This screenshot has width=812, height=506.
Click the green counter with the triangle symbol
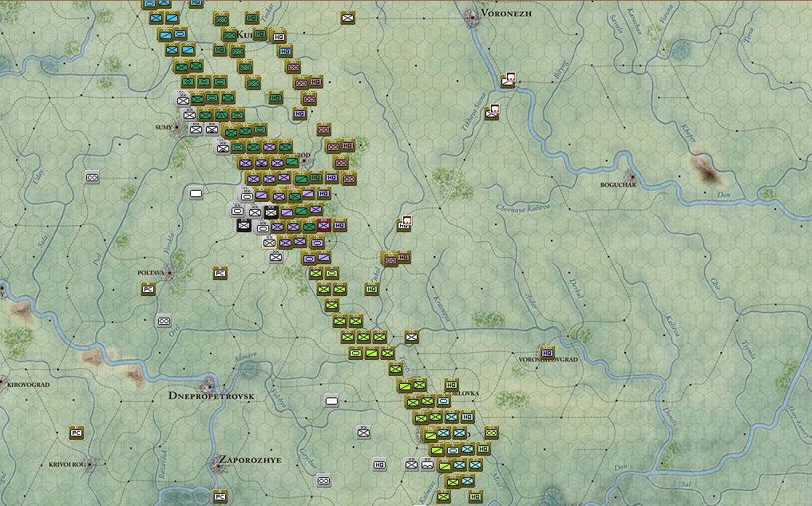point(221,115)
